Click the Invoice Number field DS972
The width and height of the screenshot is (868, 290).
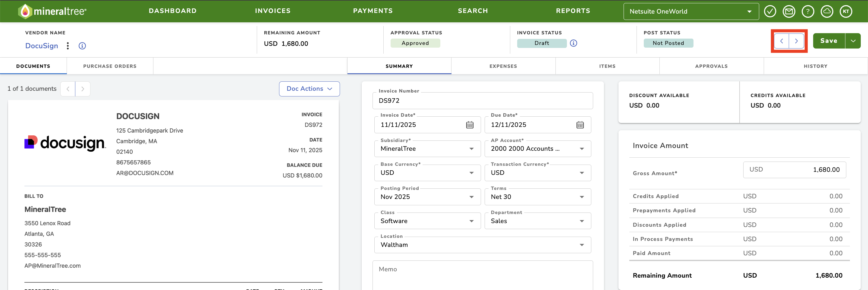(x=483, y=100)
